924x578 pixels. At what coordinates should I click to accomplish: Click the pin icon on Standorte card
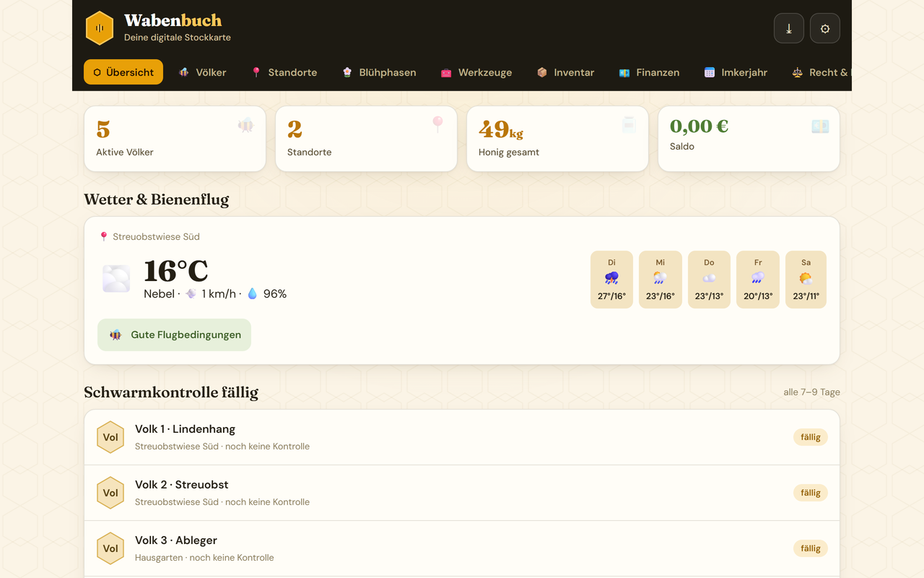pyautogui.click(x=437, y=124)
